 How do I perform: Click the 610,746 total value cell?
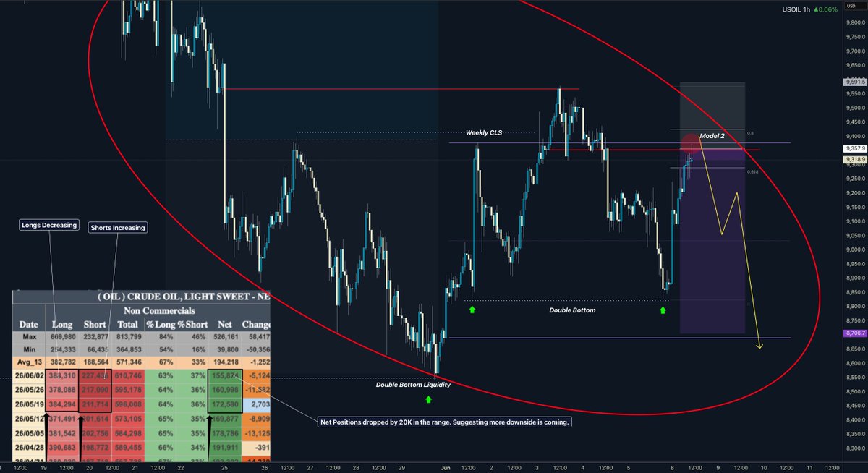tap(129, 376)
